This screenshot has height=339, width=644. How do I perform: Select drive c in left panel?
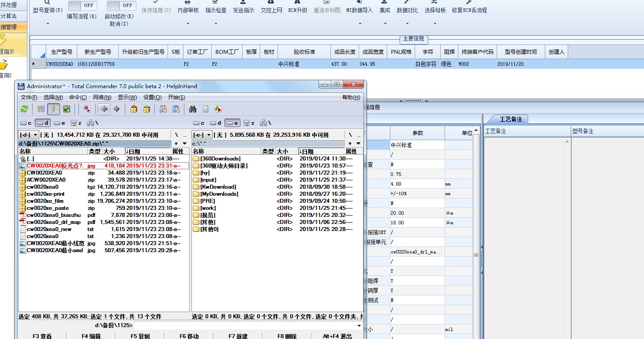click(x=26, y=123)
